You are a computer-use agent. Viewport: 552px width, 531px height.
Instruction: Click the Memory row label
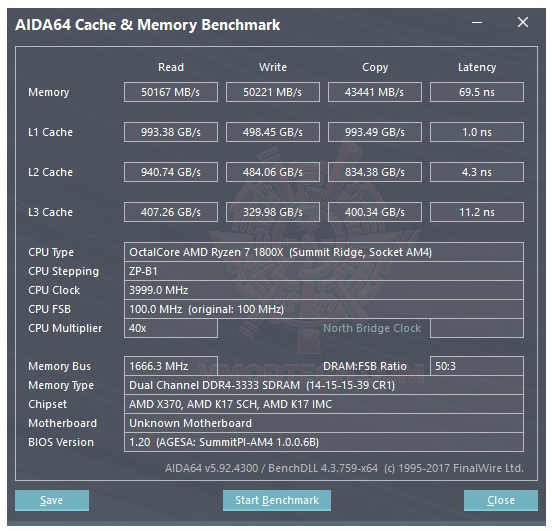[49, 92]
